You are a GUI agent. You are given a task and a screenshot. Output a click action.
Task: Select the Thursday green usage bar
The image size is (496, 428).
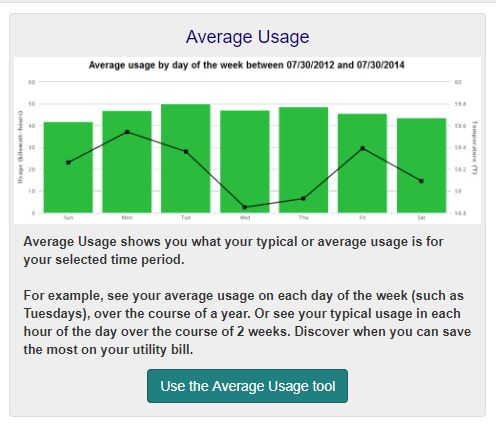coord(303,160)
